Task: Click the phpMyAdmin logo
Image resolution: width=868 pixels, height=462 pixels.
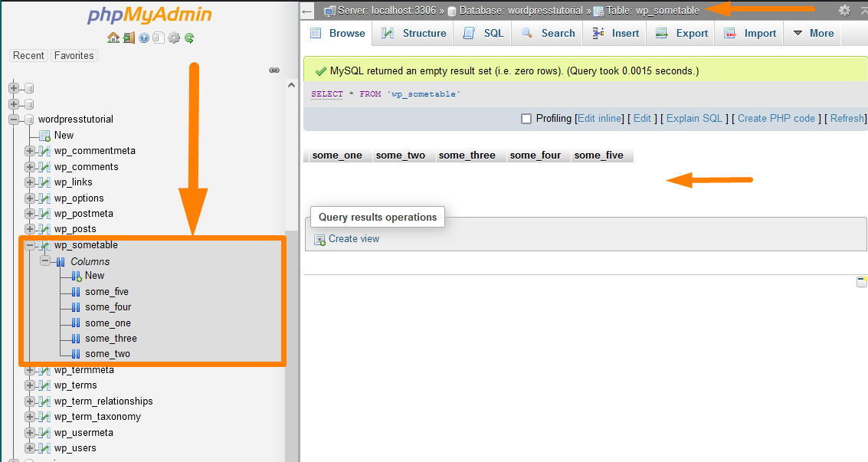Action: [149, 15]
